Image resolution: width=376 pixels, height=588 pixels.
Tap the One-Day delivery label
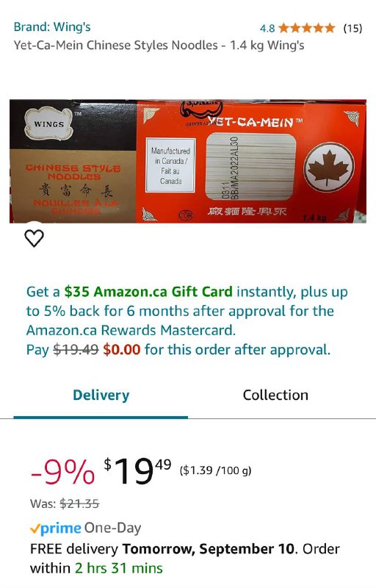pos(112,528)
